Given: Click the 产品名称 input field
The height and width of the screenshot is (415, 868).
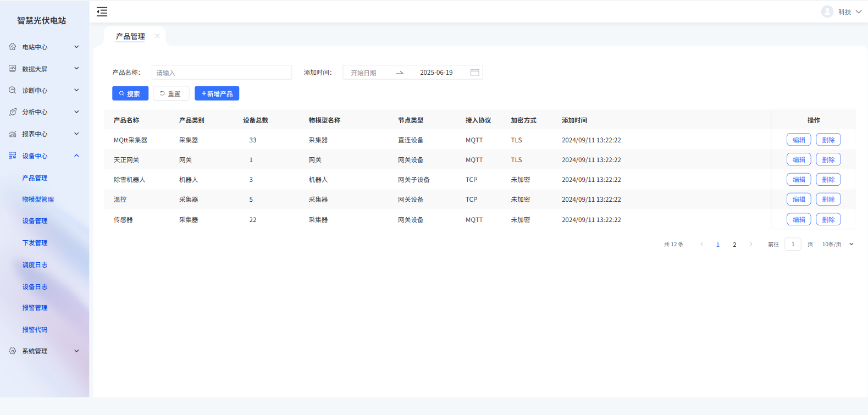Looking at the screenshot, I should pos(222,73).
